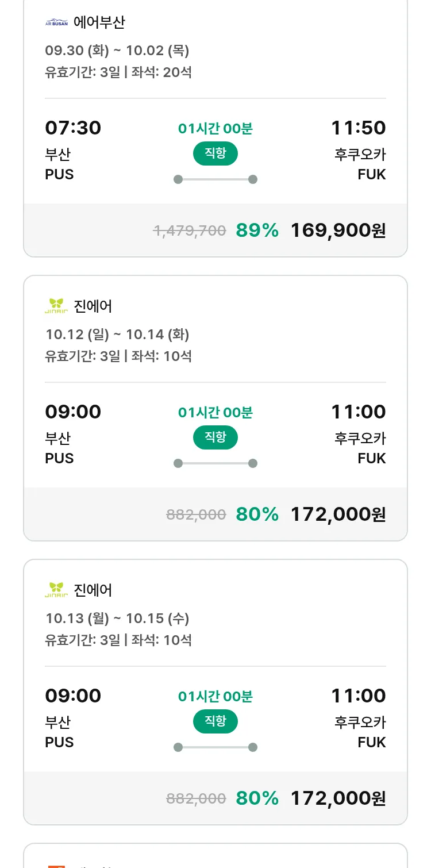Tap the 직항 badge on the 10.13 flight

tap(215, 721)
